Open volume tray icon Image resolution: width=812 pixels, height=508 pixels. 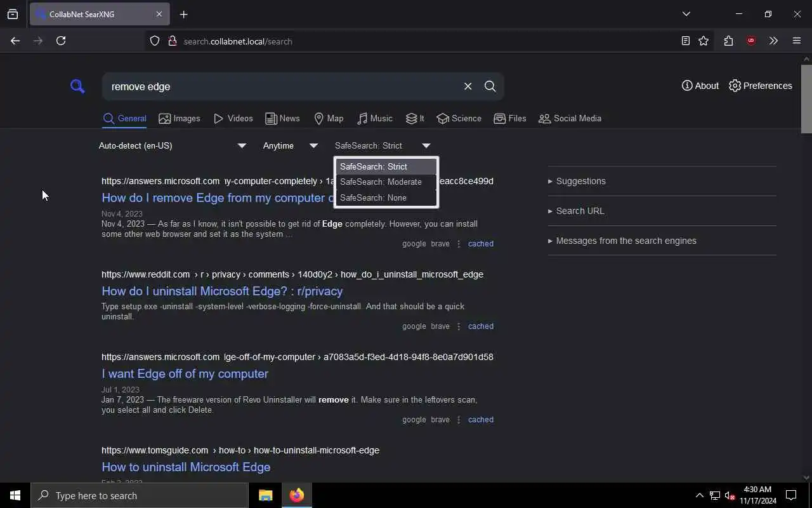coord(730,495)
